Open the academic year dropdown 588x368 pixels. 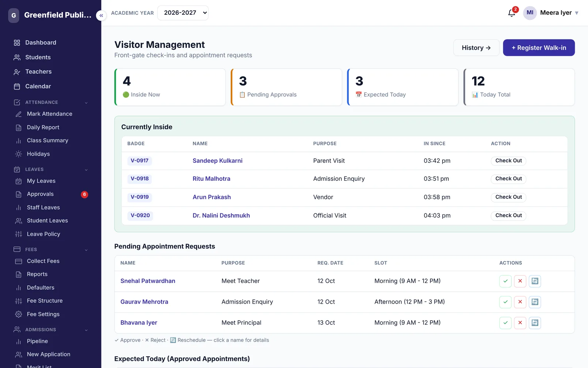coord(183,13)
